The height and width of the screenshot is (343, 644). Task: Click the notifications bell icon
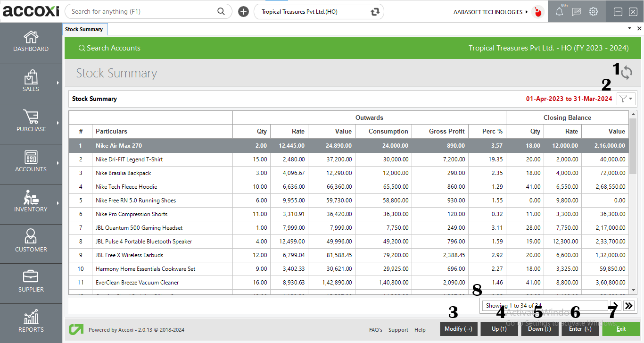(559, 12)
